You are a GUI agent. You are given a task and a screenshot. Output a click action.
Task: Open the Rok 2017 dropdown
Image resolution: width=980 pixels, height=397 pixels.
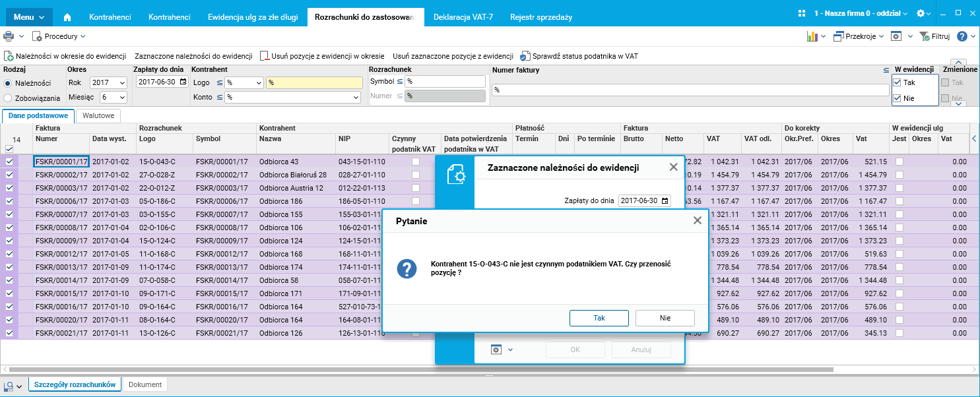[x=122, y=82]
